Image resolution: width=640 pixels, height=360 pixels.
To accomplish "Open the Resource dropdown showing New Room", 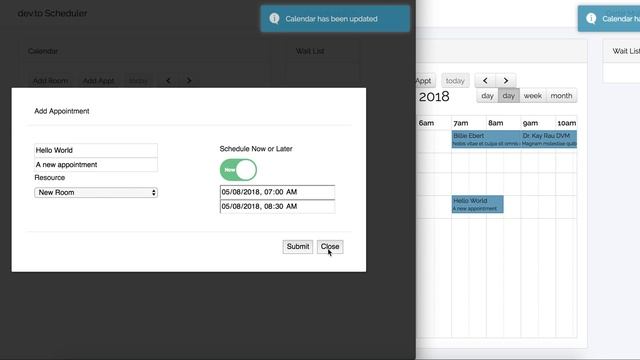I will point(96,192).
